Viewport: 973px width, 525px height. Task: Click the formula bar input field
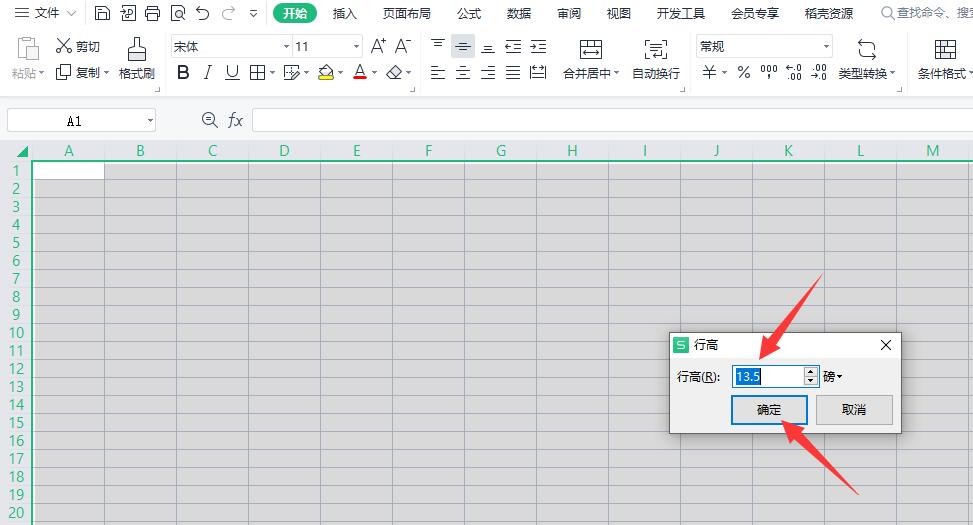click(612, 120)
